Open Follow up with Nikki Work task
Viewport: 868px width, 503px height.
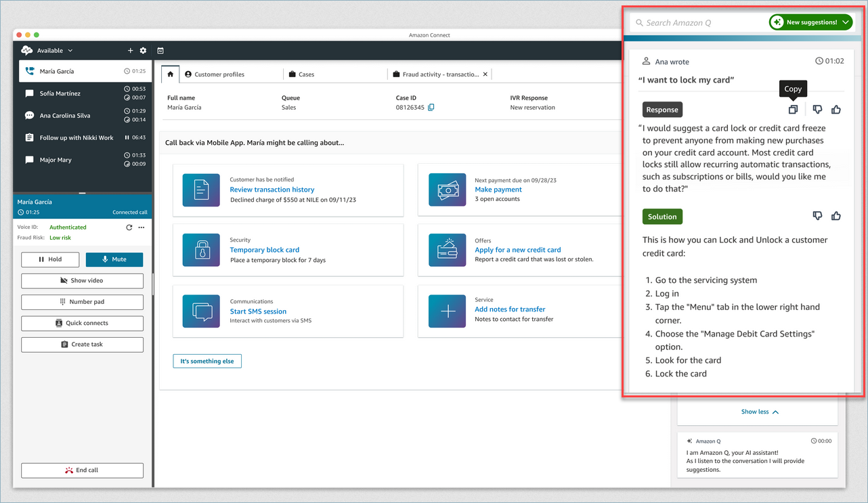[x=85, y=137]
